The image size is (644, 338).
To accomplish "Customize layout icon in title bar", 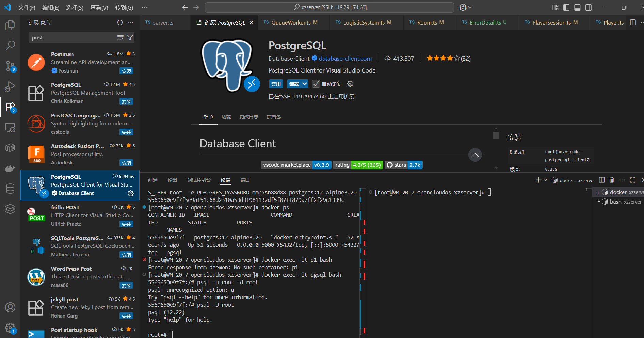I will click(x=556, y=7).
